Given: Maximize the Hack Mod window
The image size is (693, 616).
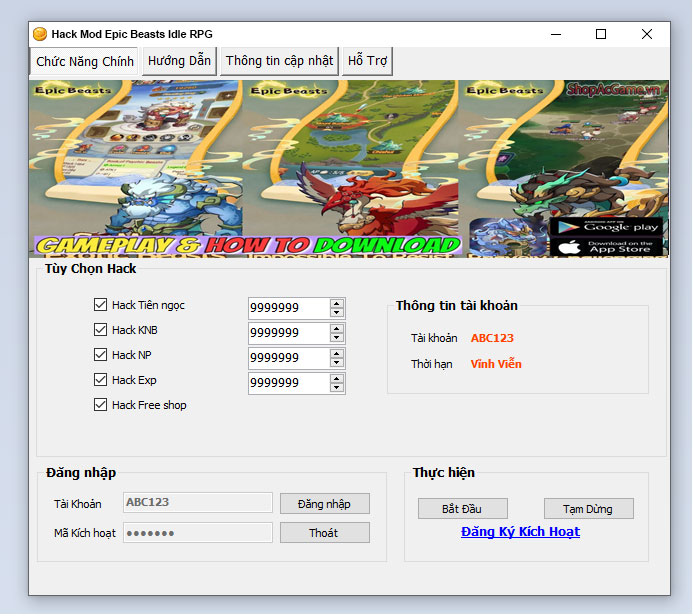Looking at the screenshot, I should point(601,34).
